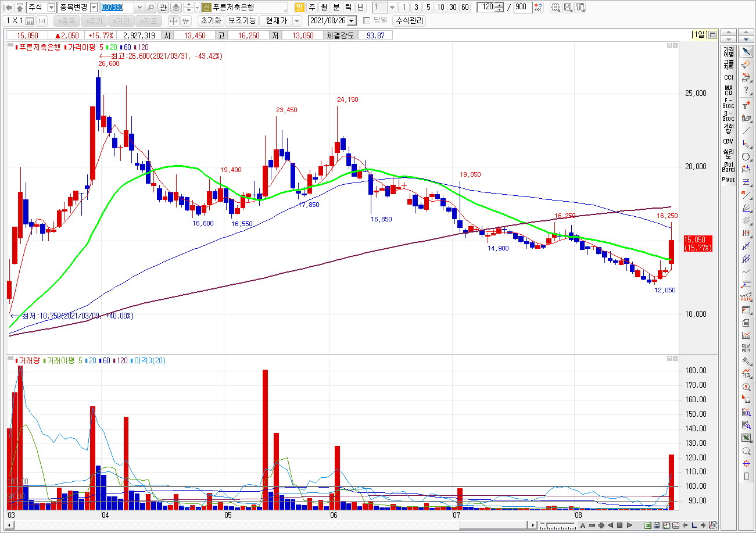Viewport: 756px width, 533px height.
Task: Click the gear chart settings icon
Action: [555, 8]
